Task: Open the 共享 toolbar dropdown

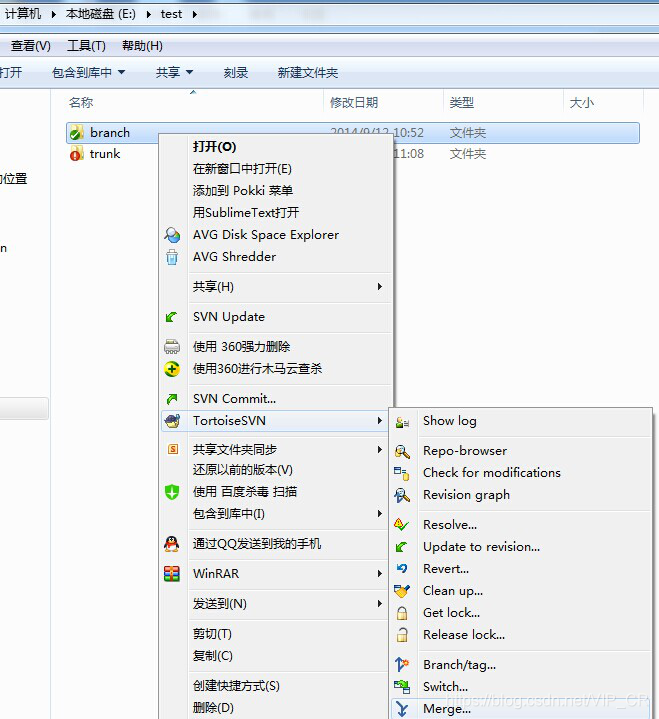Action: (x=189, y=72)
